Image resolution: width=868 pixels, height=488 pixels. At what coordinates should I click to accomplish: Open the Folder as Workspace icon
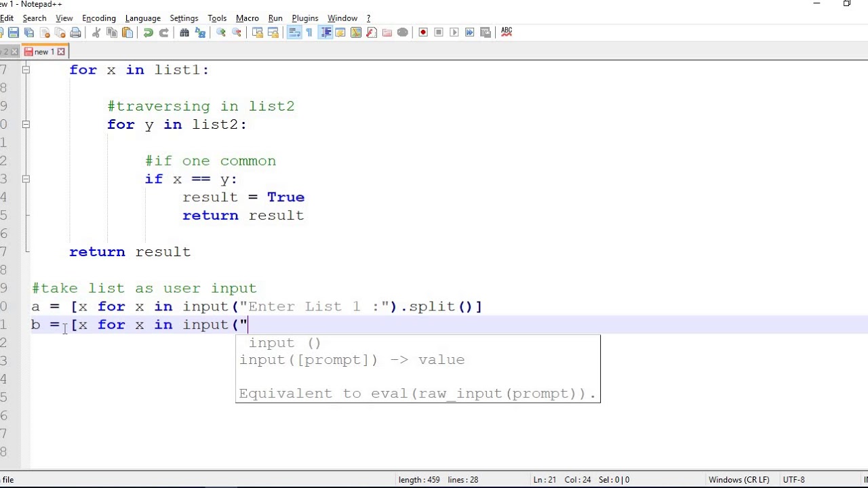387,32
